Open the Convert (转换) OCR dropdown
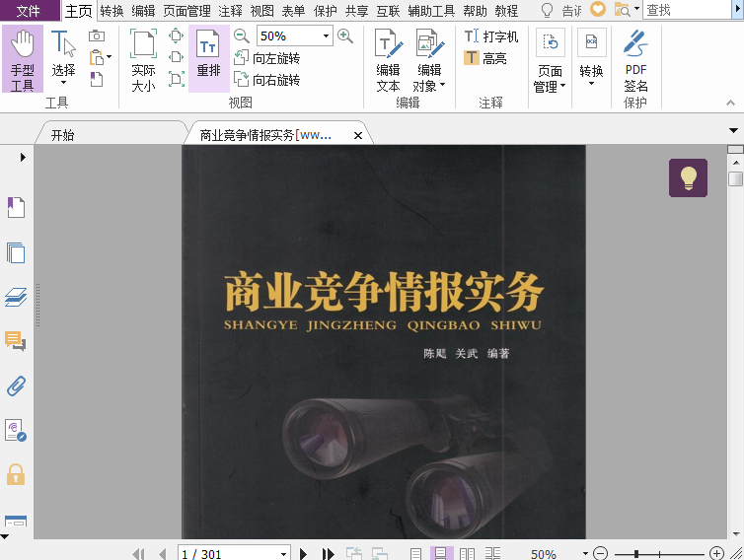 pyautogui.click(x=592, y=59)
